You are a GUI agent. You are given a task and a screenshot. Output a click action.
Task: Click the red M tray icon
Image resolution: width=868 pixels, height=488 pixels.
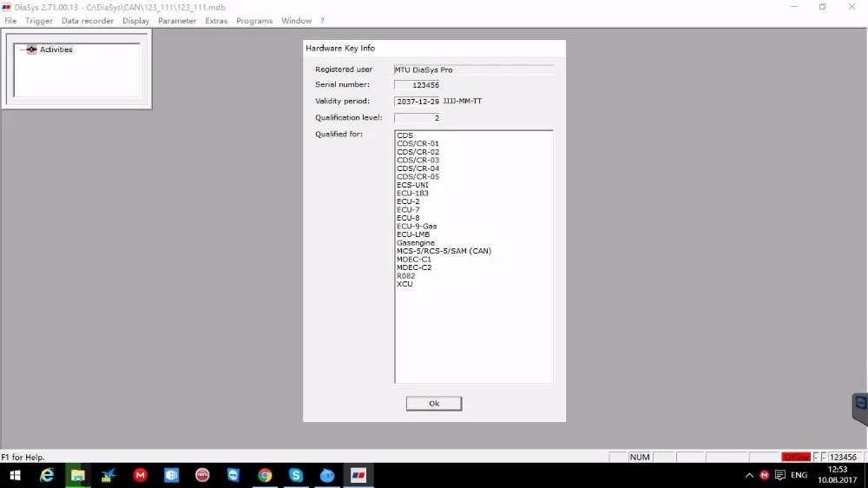[x=765, y=475]
